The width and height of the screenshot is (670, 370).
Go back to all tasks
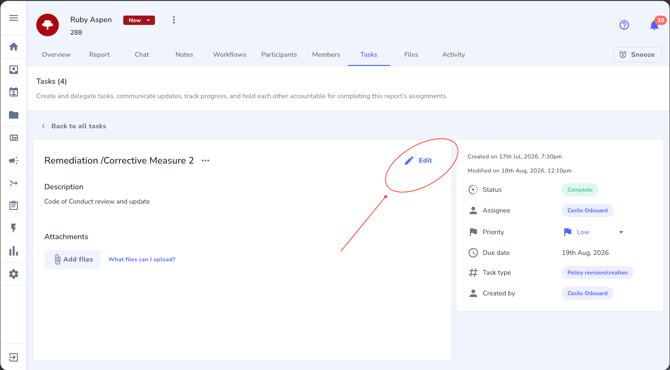(x=73, y=126)
